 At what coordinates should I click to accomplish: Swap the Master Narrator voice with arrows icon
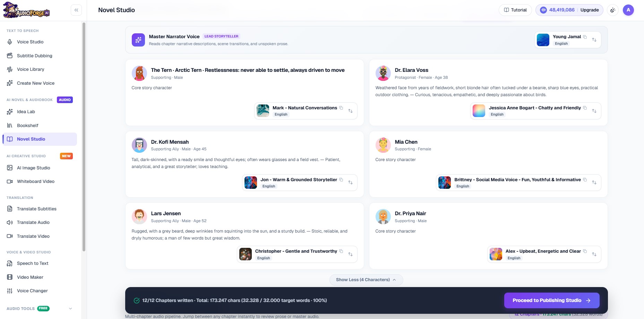pyautogui.click(x=594, y=40)
